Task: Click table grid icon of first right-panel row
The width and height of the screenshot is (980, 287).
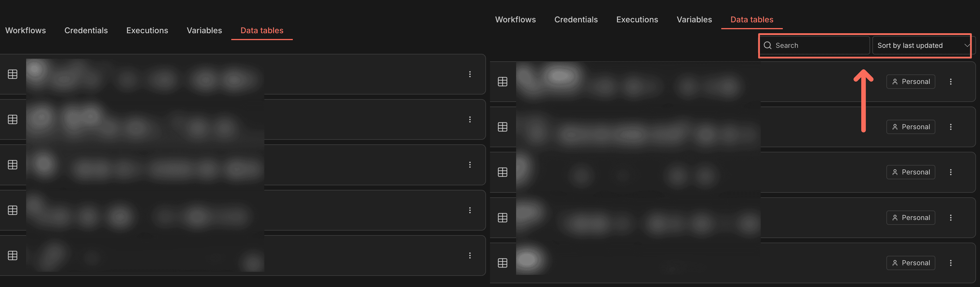Action: (x=503, y=81)
